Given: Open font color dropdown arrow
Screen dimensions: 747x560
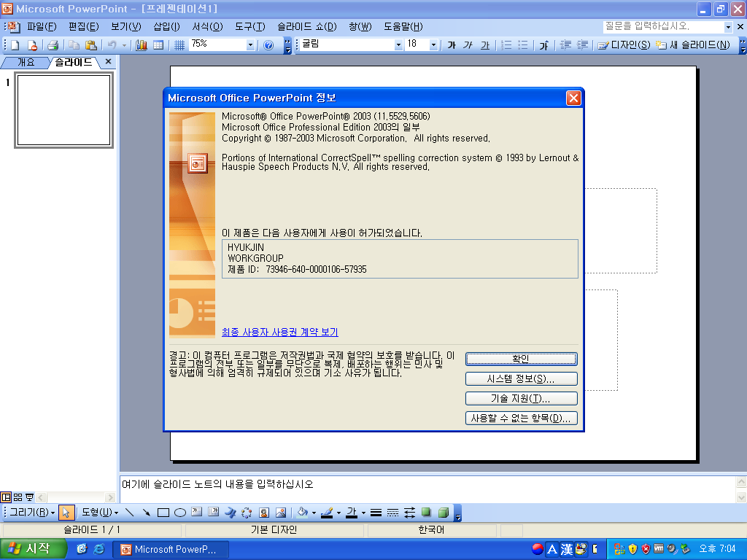Looking at the screenshot, I should tap(363, 513).
